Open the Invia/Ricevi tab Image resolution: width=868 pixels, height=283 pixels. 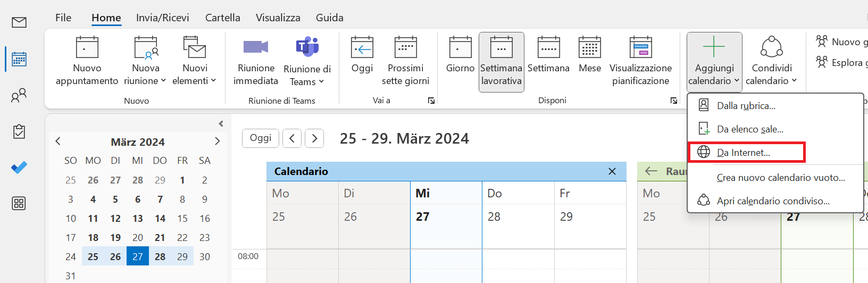click(163, 18)
